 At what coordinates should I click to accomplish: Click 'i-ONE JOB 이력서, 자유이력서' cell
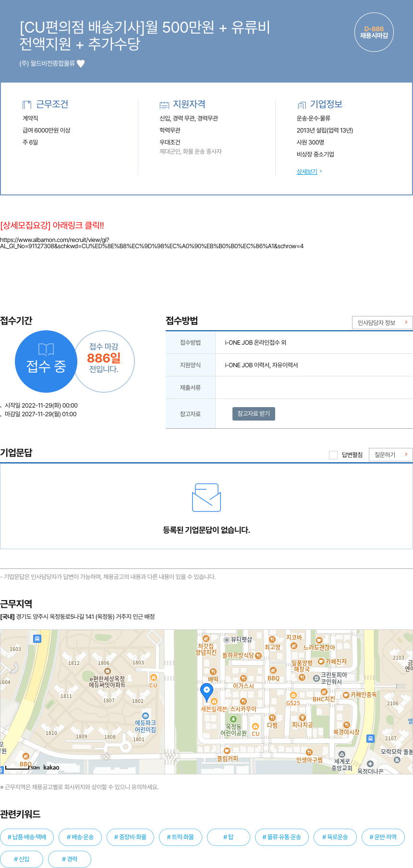coord(261,365)
